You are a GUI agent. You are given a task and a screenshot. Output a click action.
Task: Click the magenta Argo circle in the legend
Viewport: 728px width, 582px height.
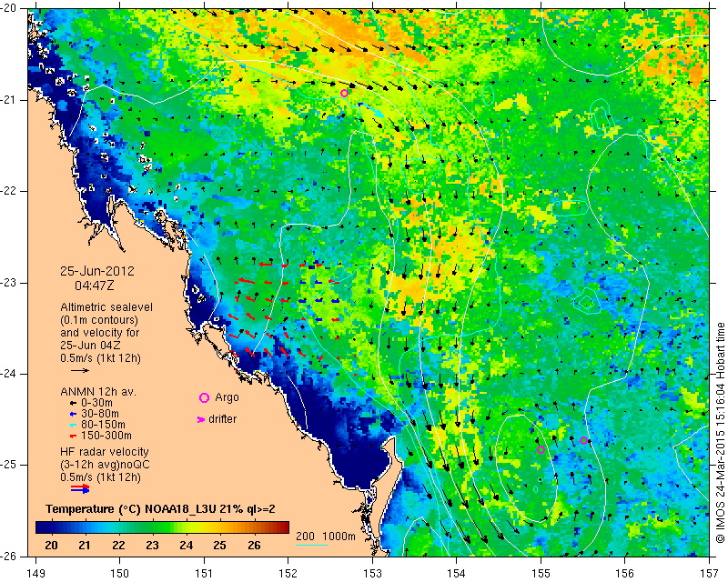tap(204, 397)
